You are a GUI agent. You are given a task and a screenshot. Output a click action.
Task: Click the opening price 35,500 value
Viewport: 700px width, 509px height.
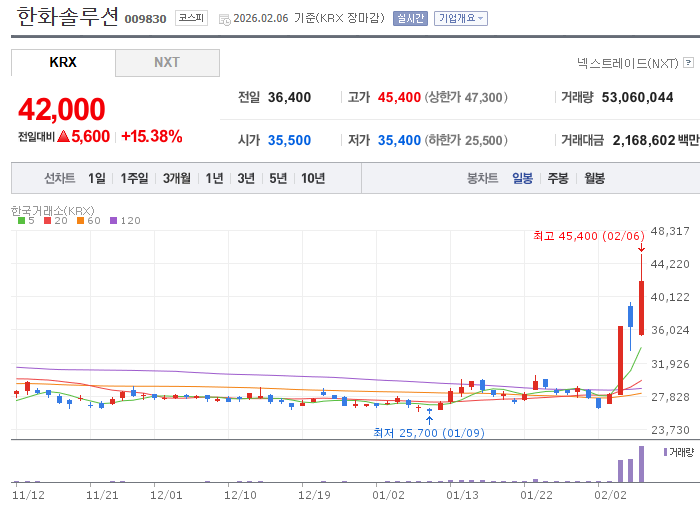click(289, 141)
